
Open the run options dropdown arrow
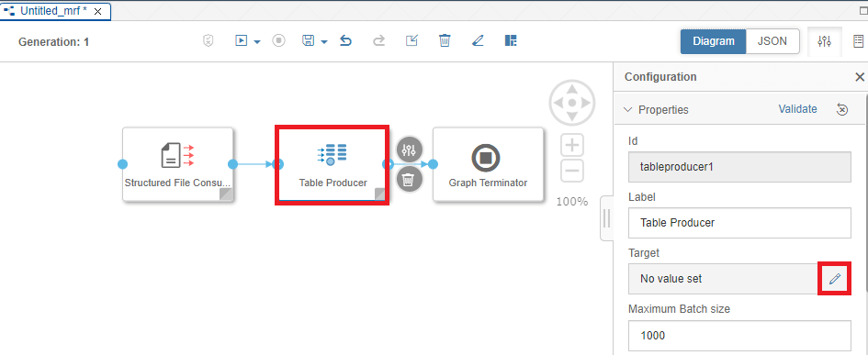point(257,42)
